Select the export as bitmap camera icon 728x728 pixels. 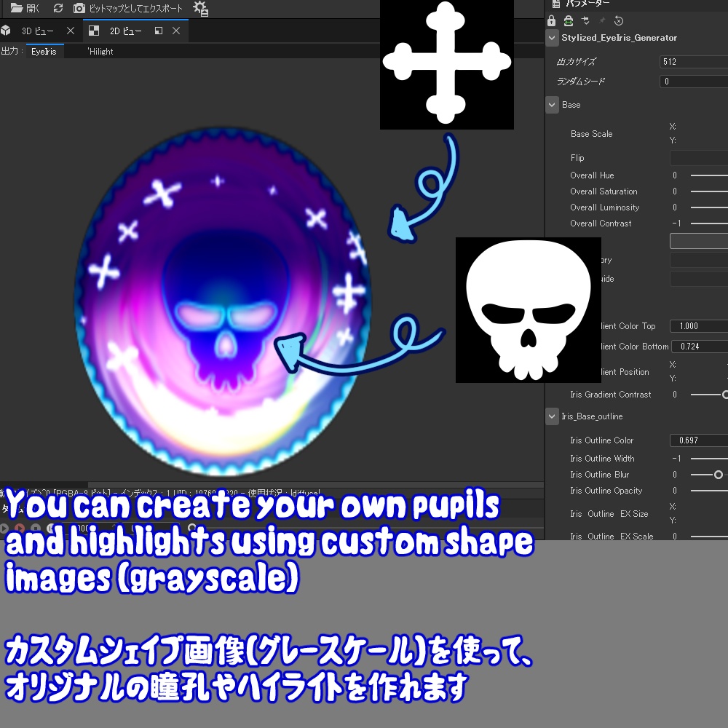(x=79, y=8)
